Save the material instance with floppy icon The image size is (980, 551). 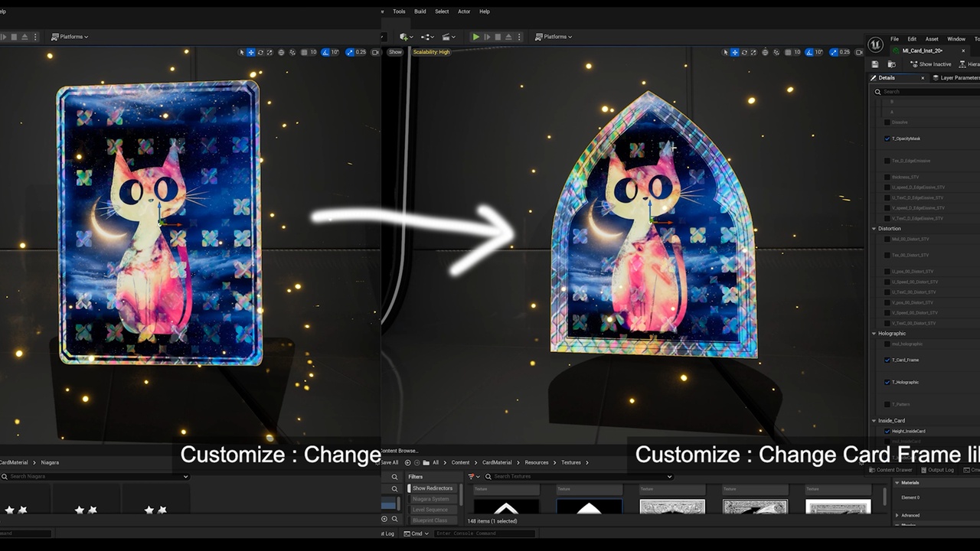click(x=876, y=64)
